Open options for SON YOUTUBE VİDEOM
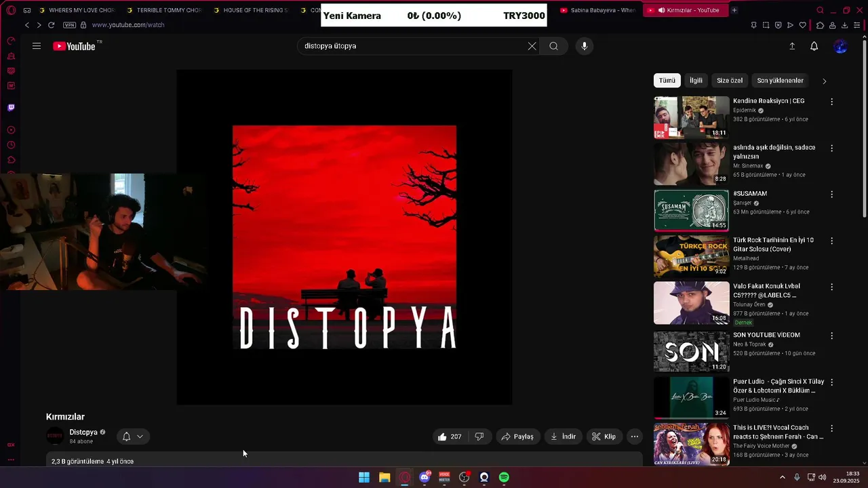868x488 pixels. 831,335
